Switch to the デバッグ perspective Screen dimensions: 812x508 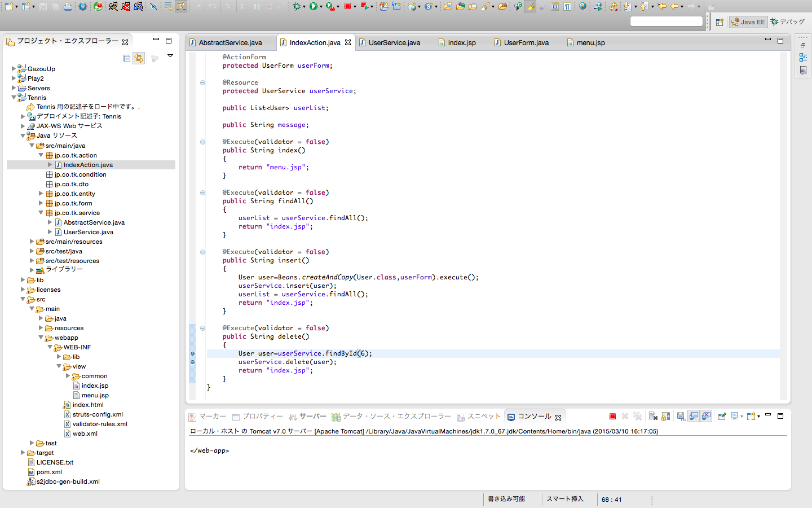coord(787,22)
